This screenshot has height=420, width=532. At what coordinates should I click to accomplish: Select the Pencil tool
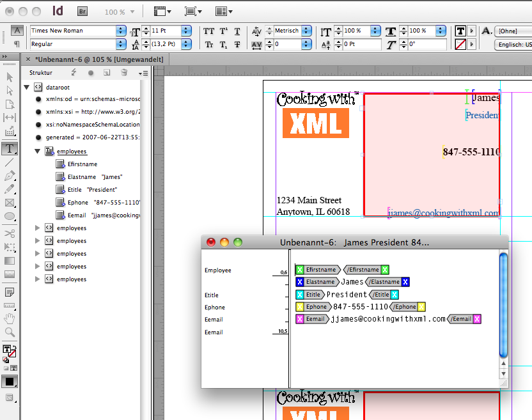10,189
